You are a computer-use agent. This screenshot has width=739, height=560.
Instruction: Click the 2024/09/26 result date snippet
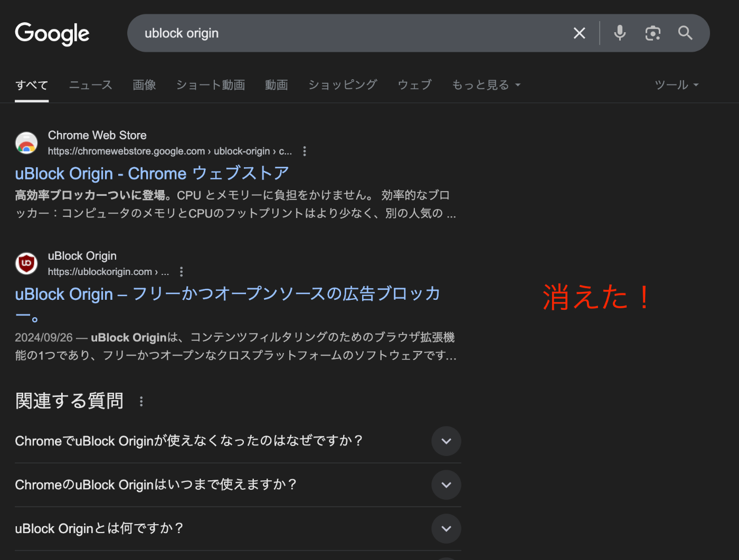[44, 338]
